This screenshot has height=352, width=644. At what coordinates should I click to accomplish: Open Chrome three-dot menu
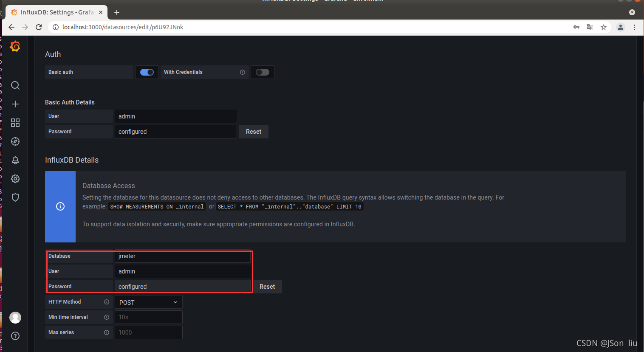click(x=634, y=27)
